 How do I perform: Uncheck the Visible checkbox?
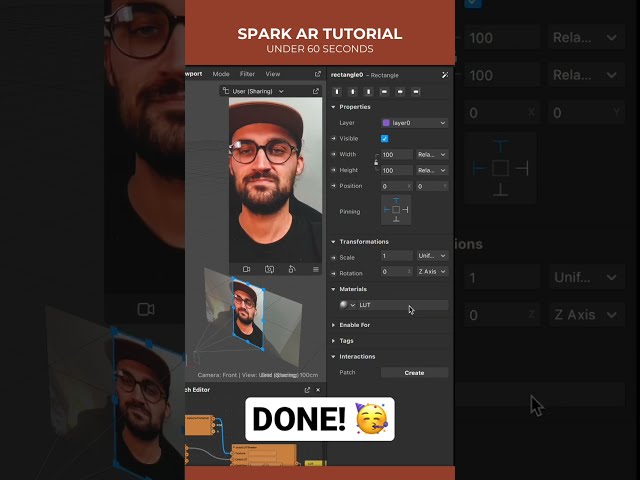[384, 138]
